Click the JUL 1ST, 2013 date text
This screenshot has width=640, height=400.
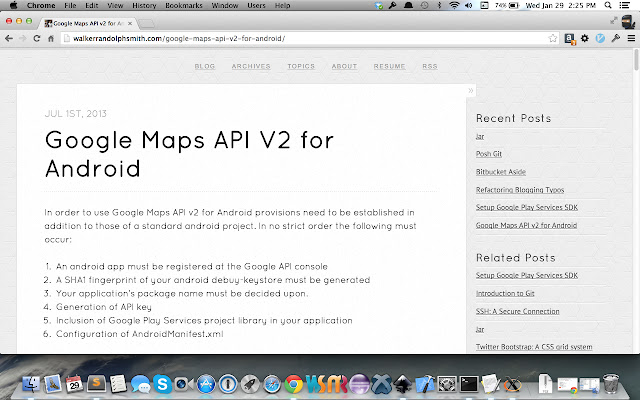tap(76, 113)
